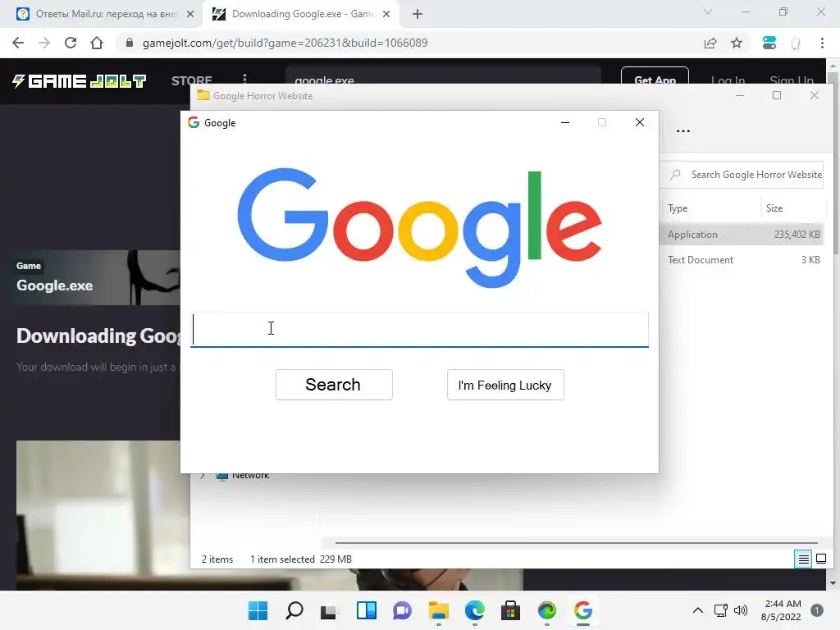Open the Google.exe game link
Image resolution: width=840 pixels, height=630 pixels.
pos(54,285)
